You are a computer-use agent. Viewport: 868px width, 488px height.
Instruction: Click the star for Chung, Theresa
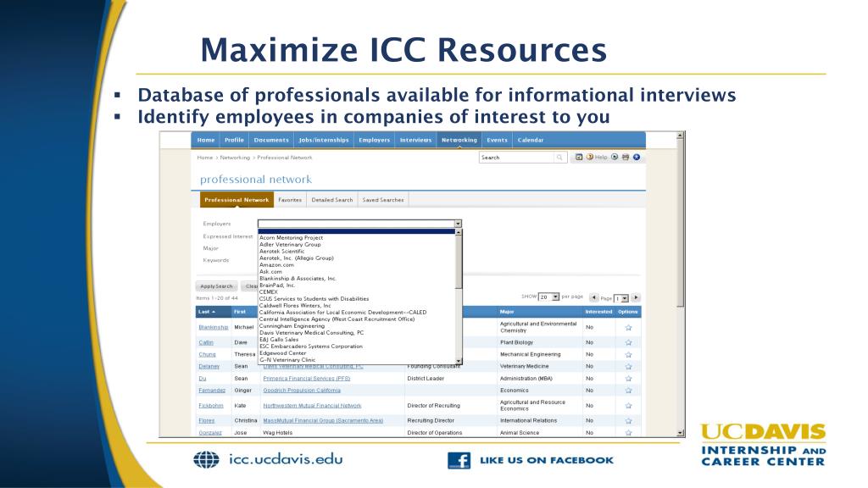(628, 355)
